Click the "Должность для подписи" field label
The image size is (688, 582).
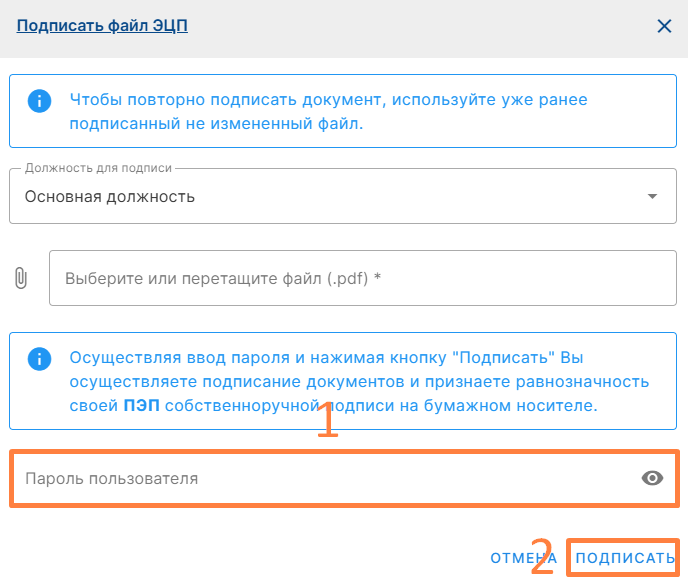[x=98, y=168]
